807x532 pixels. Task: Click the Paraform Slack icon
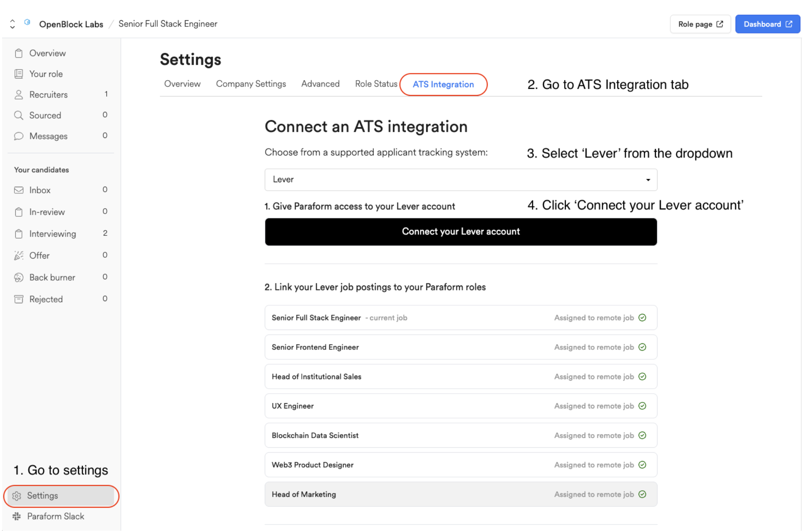(x=17, y=516)
